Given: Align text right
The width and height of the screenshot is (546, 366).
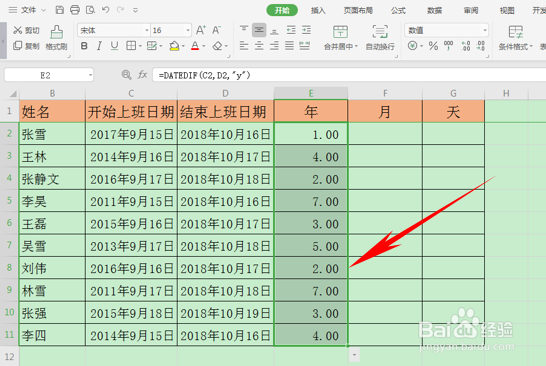Looking at the screenshot, I should coord(274,46).
